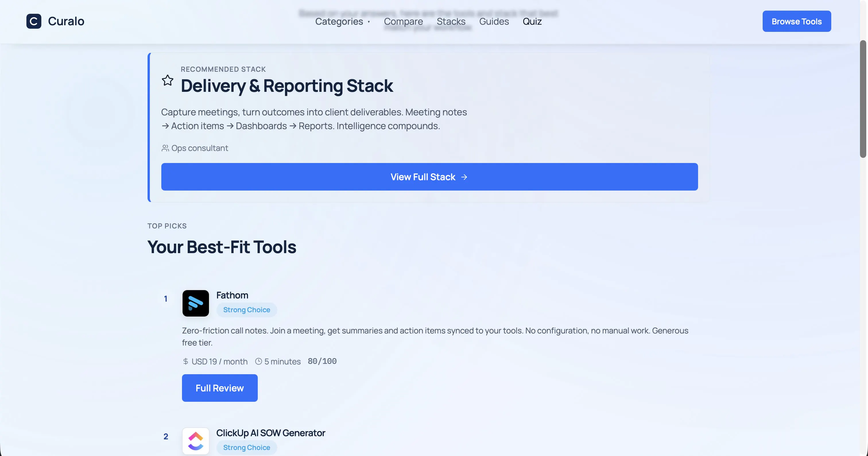
Task: Click the Fathom app logo
Action: tap(195, 303)
